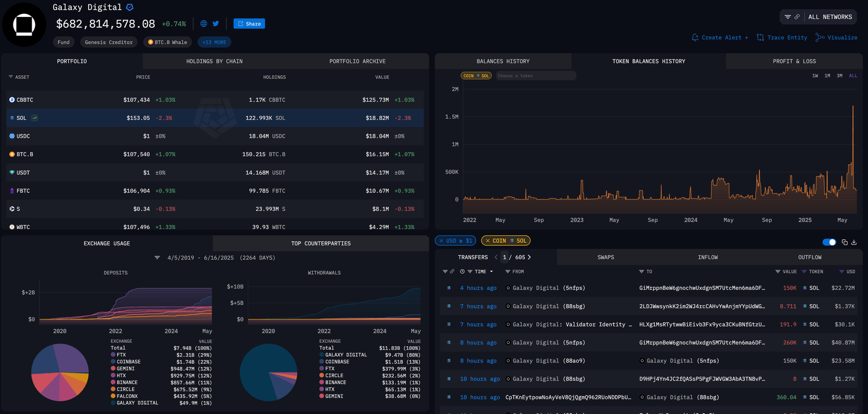Toggle the blue switch above transfers table
This screenshot has width=868, height=414.
point(829,242)
